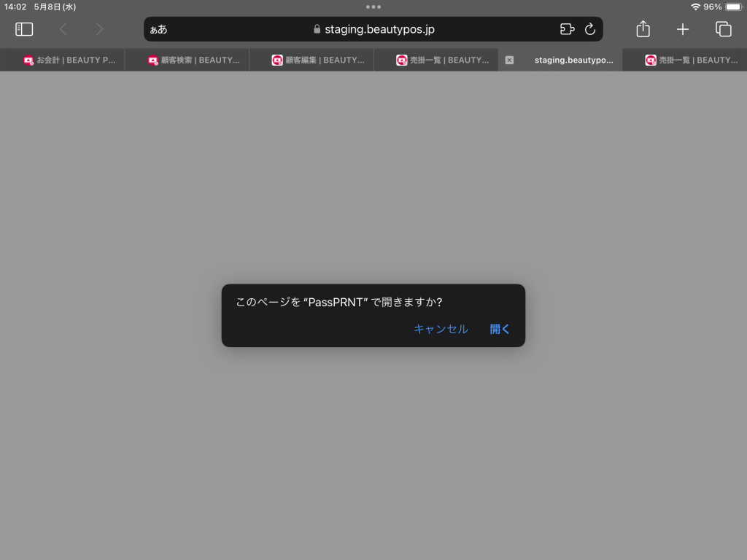Open the tab overview icon

(723, 29)
